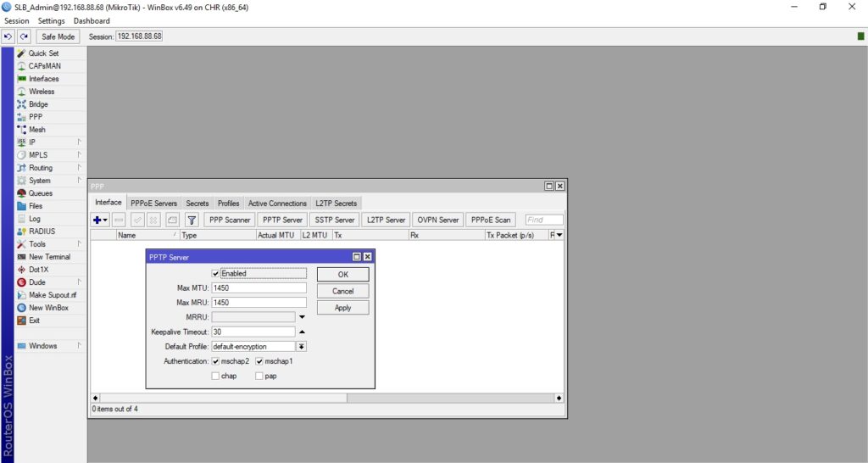Click the blue plus add button in the PPP window
This screenshot has width=868, height=463.
pyautogui.click(x=100, y=220)
